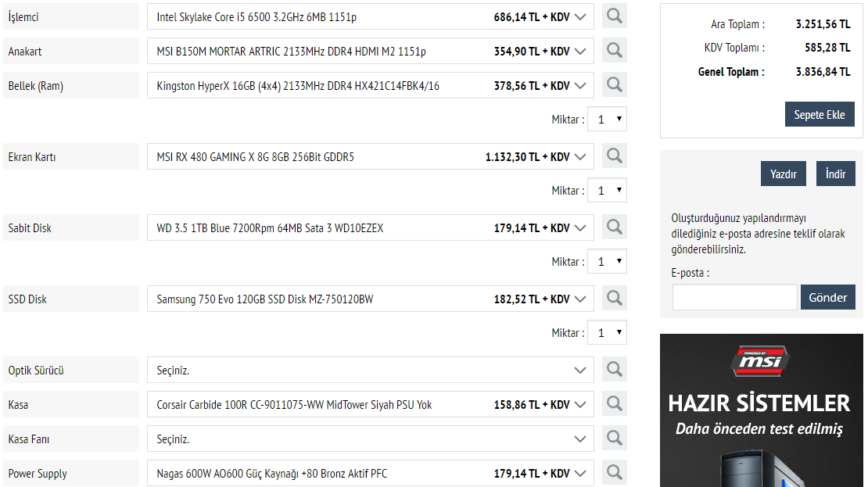The height and width of the screenshot is (487, 868).
Task: Open search for Optik Sürücü row
Action: [614, 370]
